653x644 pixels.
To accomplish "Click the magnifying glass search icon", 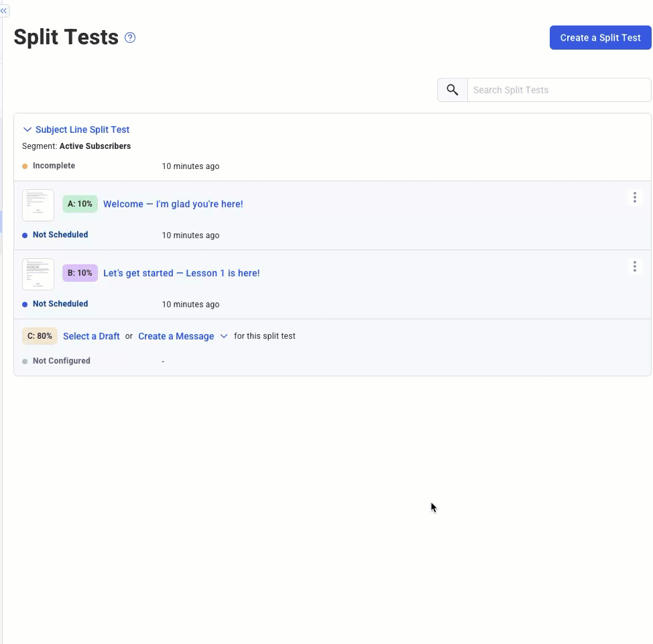I will [453, 90].
